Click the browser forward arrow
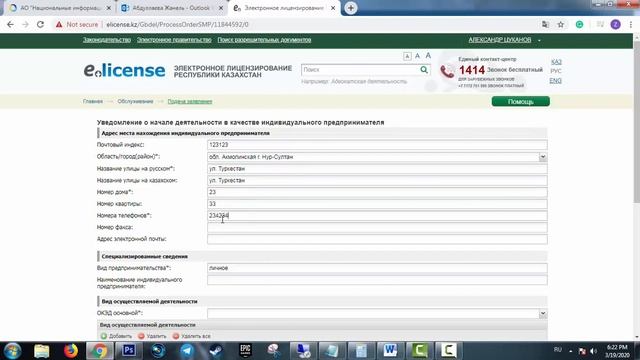640x360 pixels. coord(25,24)
